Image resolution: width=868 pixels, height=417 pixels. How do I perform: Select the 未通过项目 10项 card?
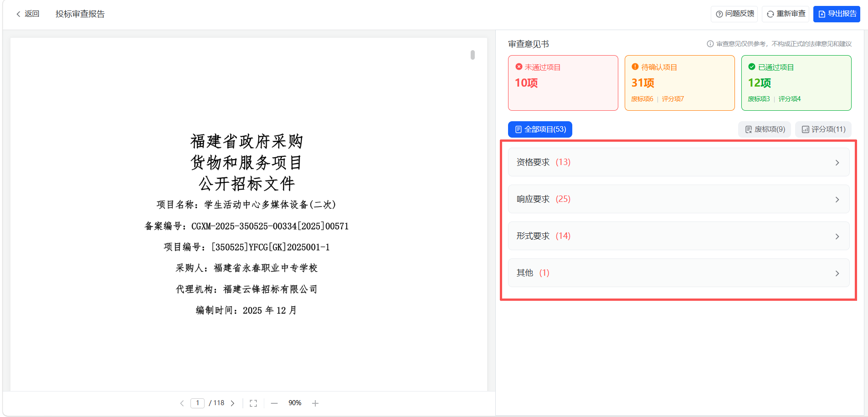563,83
